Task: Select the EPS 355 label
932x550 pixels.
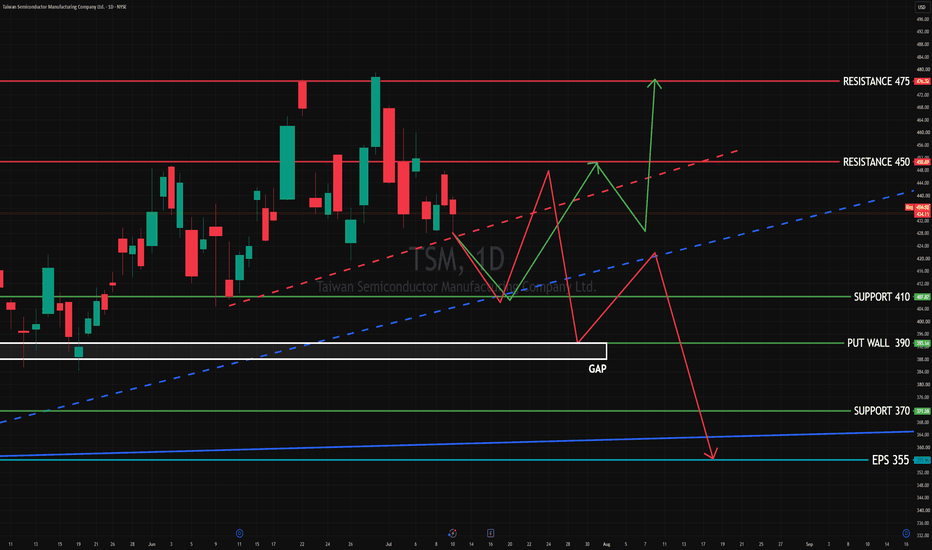Action: tap(890, 460)
